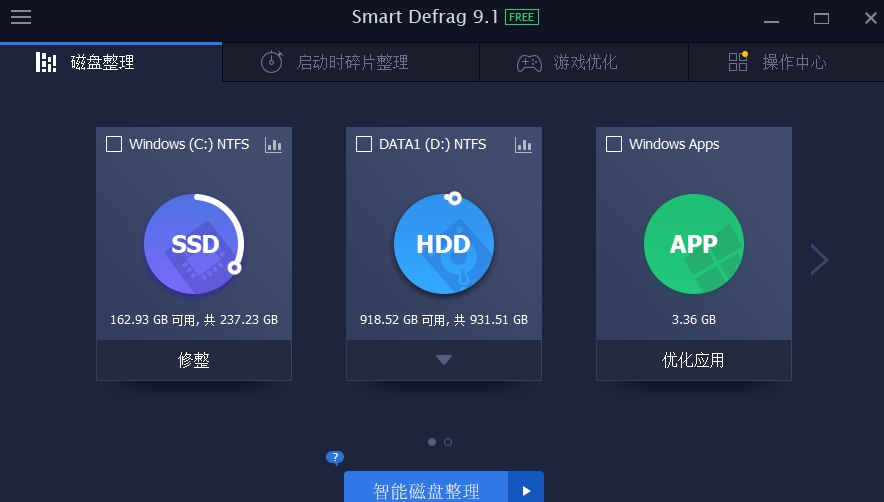The width and height of the screenshot is (884, 502).
Task: Click the defrag blocks icon of 磁盘整理
Action: point(46,62)
